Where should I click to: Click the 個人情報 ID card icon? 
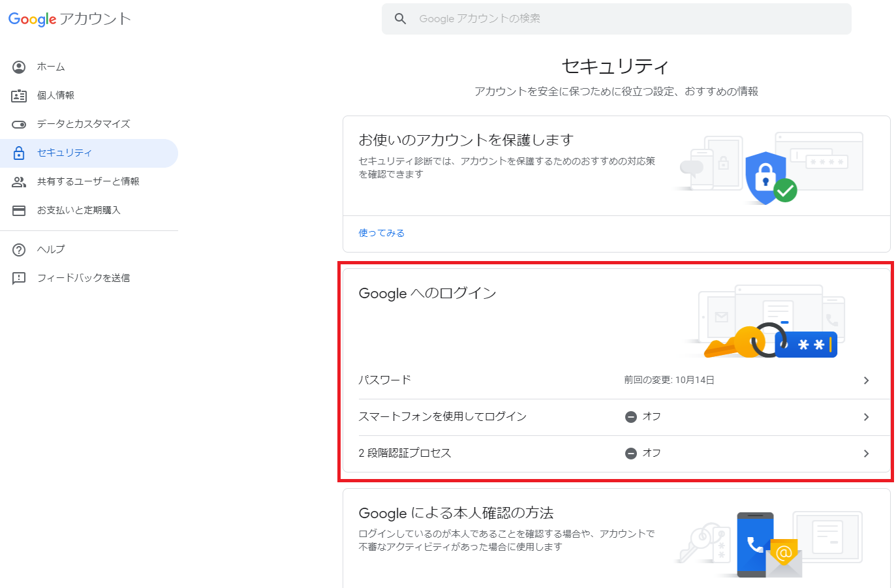click(x=19, y=95)
